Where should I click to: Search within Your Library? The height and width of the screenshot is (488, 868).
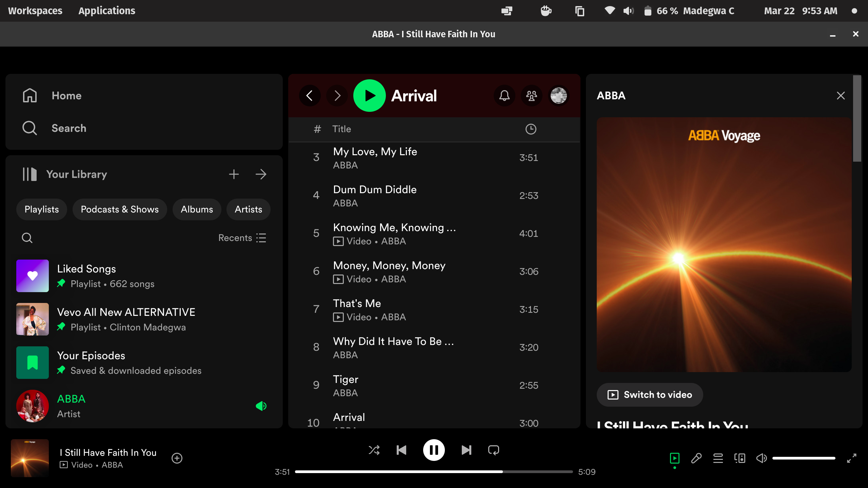tap(27, 238)
